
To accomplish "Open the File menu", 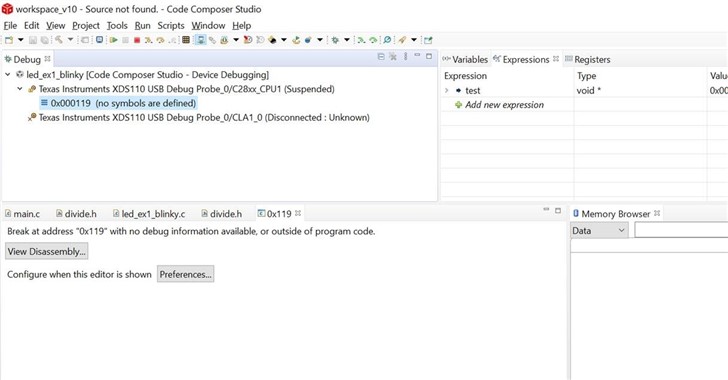I will click(x=10, y=26).
